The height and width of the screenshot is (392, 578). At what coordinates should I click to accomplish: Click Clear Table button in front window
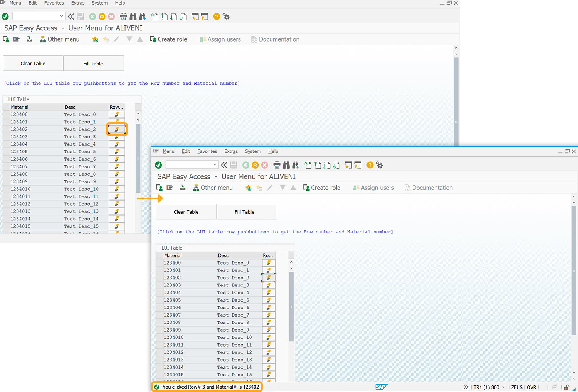click(x=186, y=212)
